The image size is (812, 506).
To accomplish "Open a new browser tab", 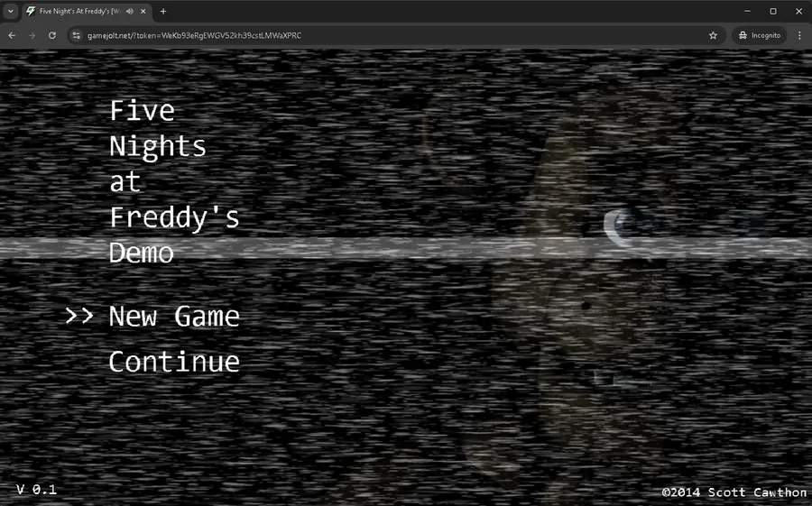I will click(163, 11).
